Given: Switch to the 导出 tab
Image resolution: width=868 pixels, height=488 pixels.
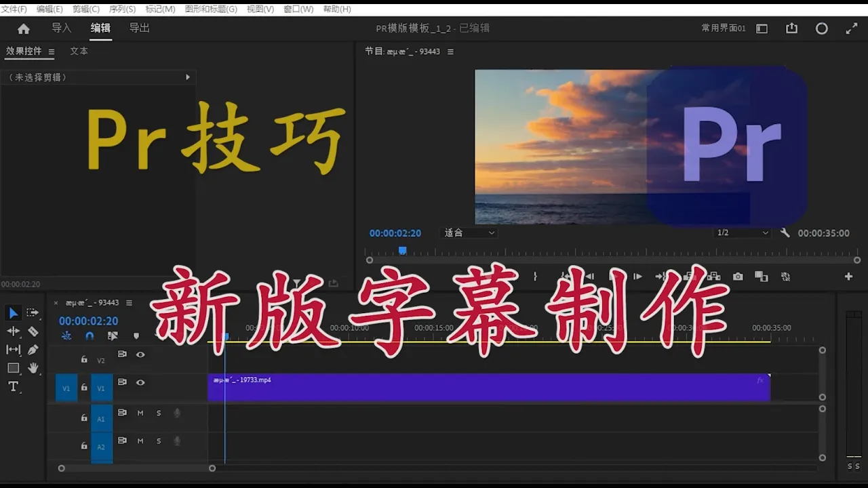Looking at the screenshot, I should click(x=140, y=28).
